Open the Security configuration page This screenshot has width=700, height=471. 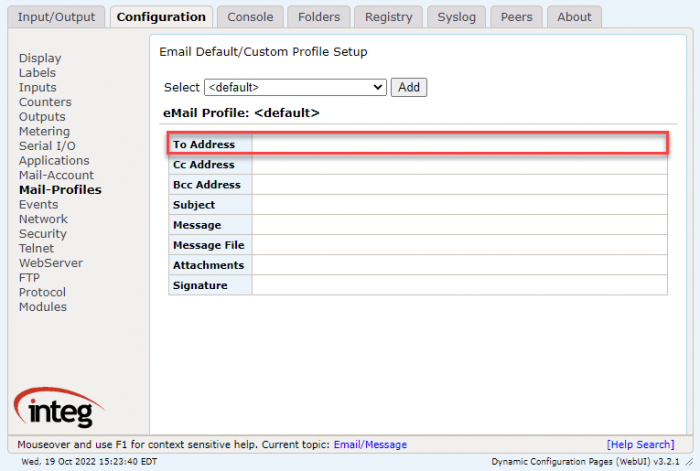pyautogui.click(x=42, y=233)
